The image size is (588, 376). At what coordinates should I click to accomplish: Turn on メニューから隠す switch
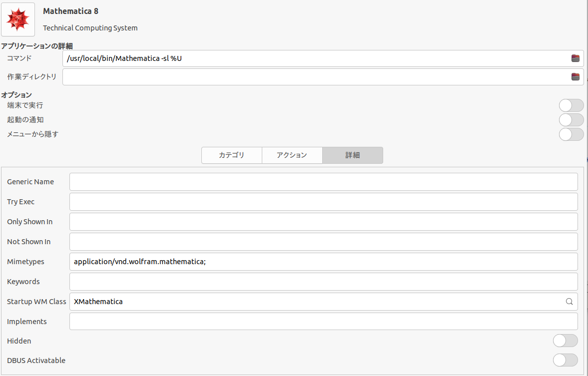click(x=571, y=134)
